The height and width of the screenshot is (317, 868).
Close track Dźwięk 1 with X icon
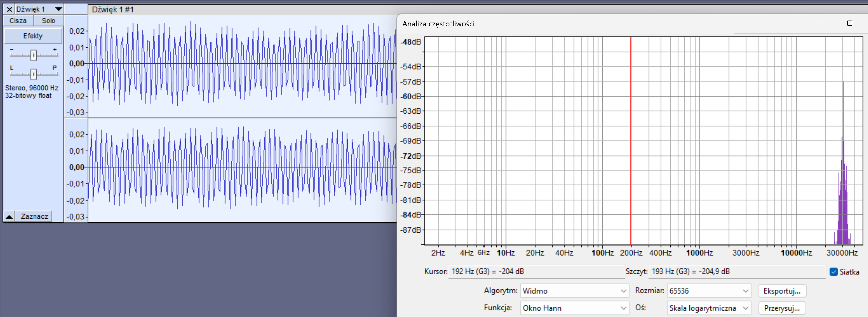click(9, 9)
